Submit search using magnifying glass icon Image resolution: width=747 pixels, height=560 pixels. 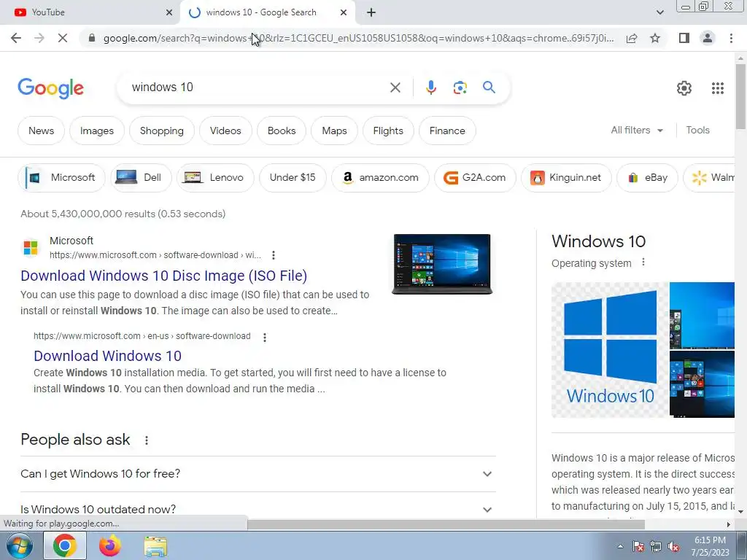(x=489, y=87)
